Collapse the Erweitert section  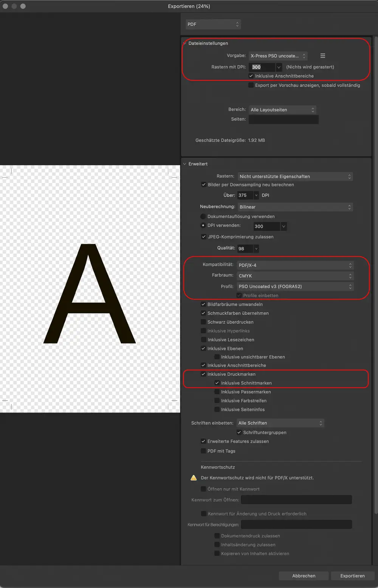tap(185, 164)
